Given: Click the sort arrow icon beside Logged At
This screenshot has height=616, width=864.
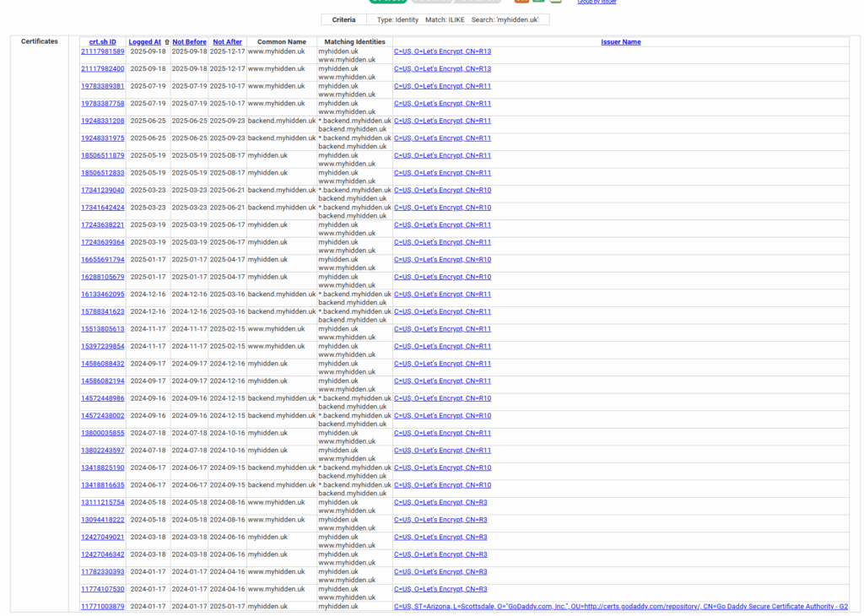Looking at the screenshot, I should pyautogui.click(x=167, y=42).
